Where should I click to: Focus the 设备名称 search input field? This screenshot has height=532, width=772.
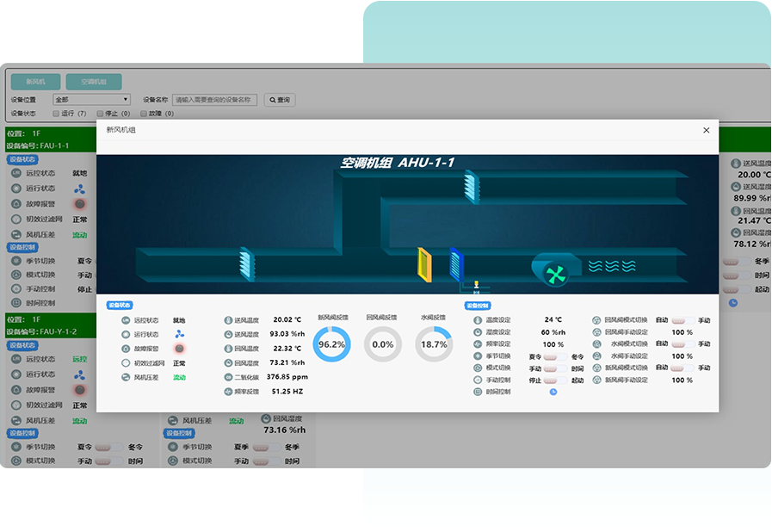coord(214,100)
